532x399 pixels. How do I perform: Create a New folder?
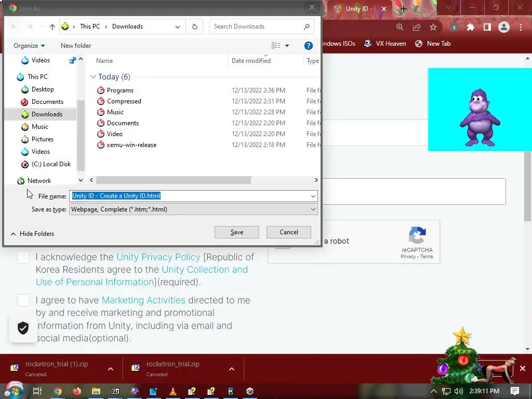pos(76,46)
